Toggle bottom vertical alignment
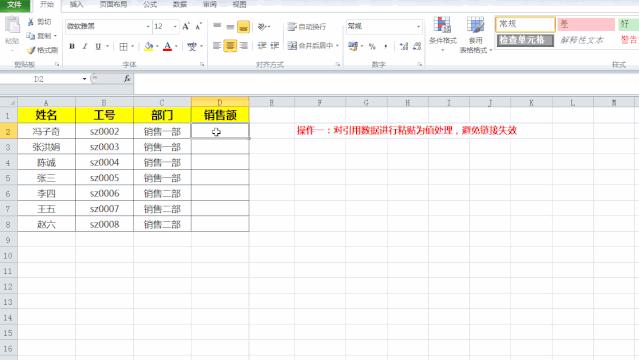The image size is (639, 360). (243, 27)
